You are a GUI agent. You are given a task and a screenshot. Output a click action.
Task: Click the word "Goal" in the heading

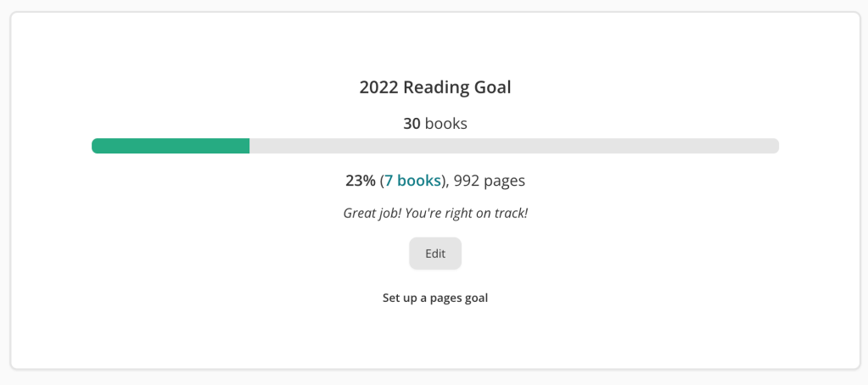492,87
